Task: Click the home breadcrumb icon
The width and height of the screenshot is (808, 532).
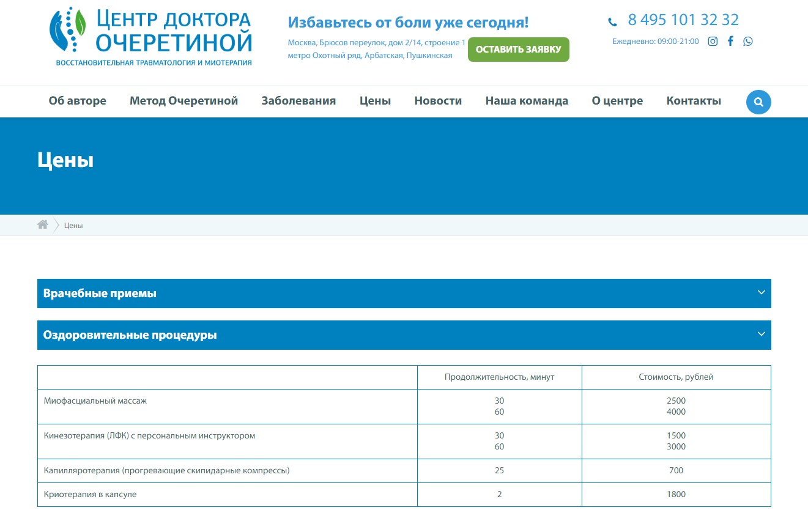Action: pyautogui.click(x=43, y=224)
